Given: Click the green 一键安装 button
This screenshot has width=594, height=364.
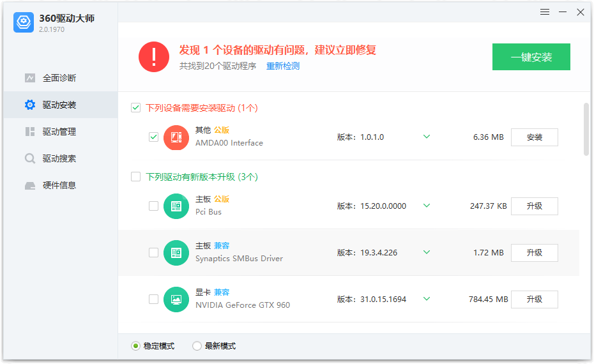Looking at the screenshot, I should click(531, 57).
